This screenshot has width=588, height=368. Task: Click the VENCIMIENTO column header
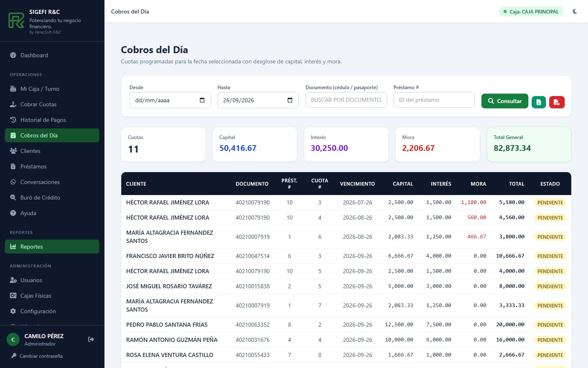tap(357, 184)
